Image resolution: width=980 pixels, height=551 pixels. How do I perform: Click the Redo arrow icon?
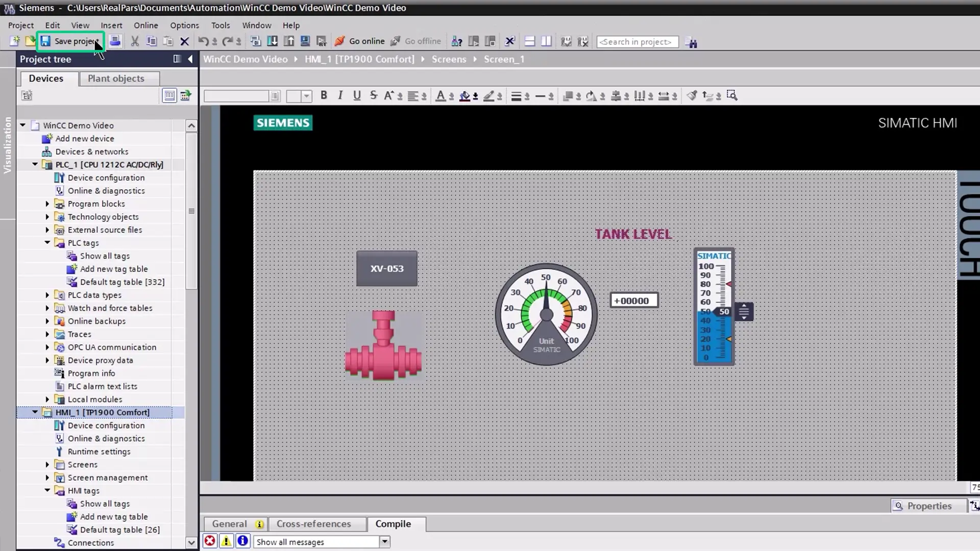click(228, 41)
